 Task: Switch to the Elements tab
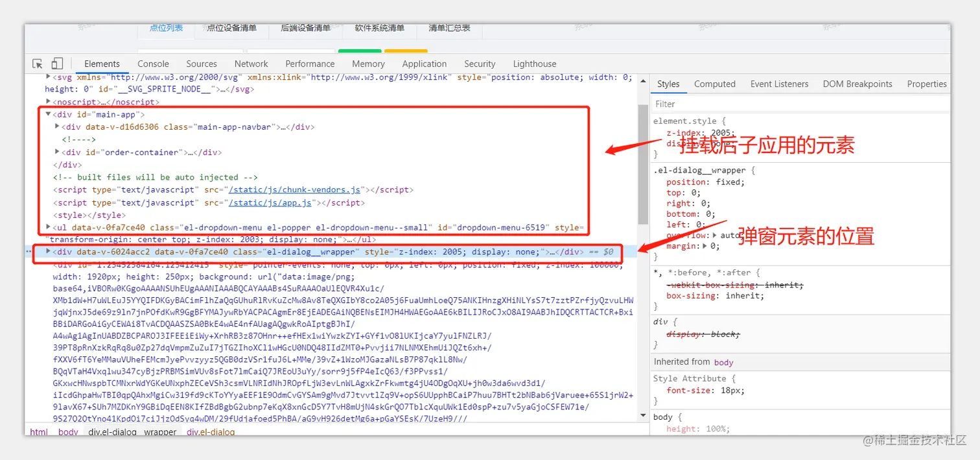coord(102,64)
